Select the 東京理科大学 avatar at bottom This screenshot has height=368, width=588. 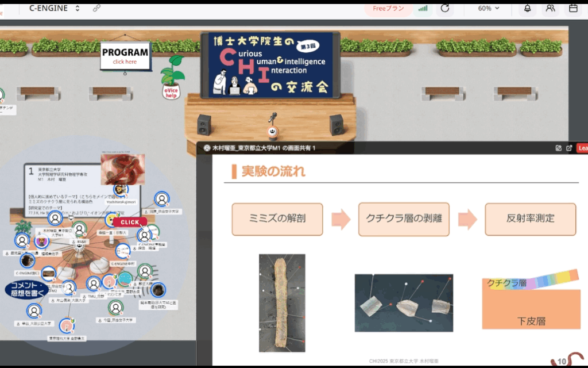click(x=67, y=325)
